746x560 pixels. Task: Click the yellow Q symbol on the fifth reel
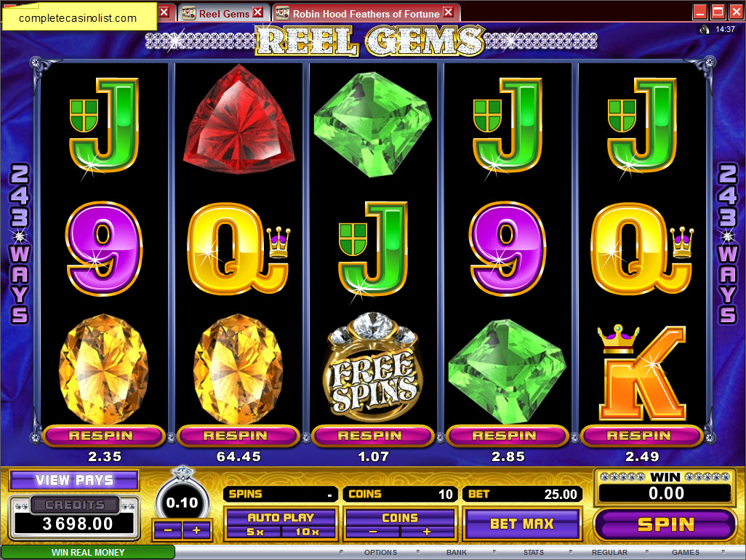(642, 248)
